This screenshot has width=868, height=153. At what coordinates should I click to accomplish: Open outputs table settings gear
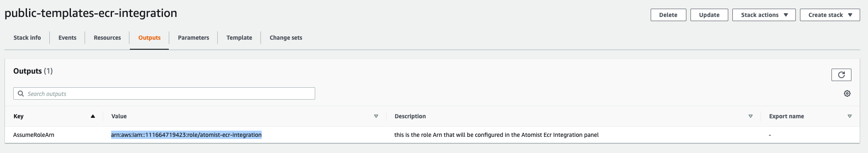pos(847,93)
